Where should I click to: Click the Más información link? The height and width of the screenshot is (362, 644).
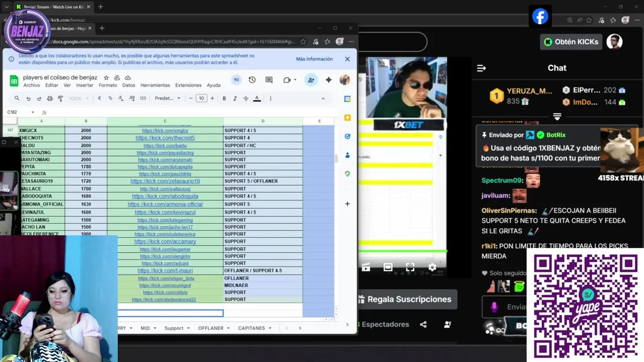pyautogui.click(x=314, y=59)
